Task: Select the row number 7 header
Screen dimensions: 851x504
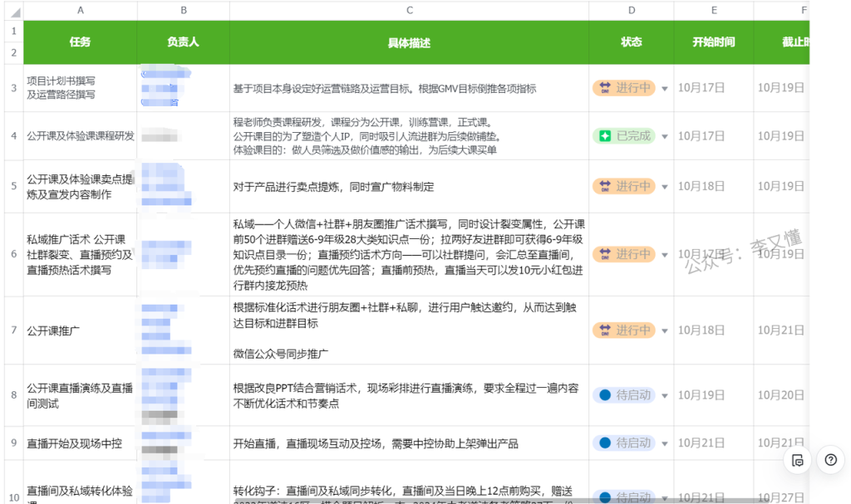Action: click(12, 330)
